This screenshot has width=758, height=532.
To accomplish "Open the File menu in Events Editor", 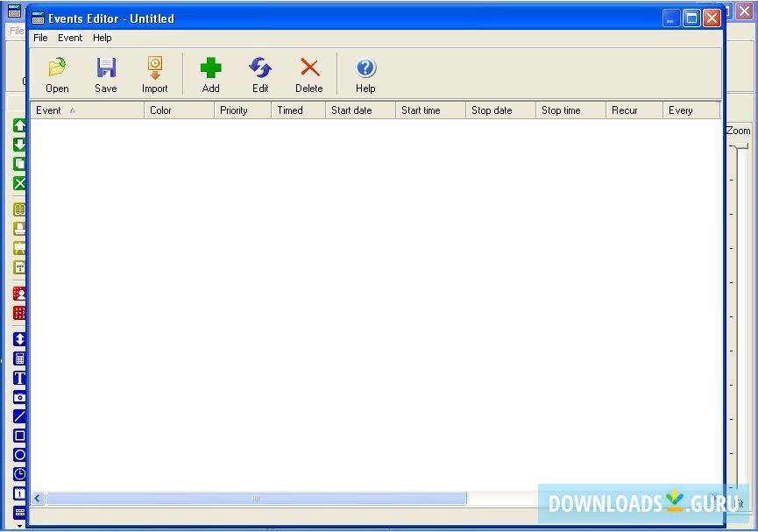I will (40, 38).
